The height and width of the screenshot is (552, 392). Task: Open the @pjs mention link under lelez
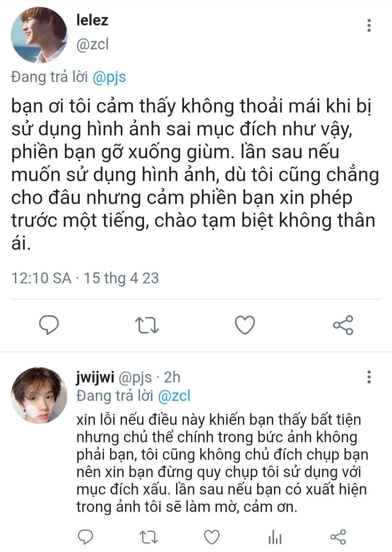[x=109, y=77]
